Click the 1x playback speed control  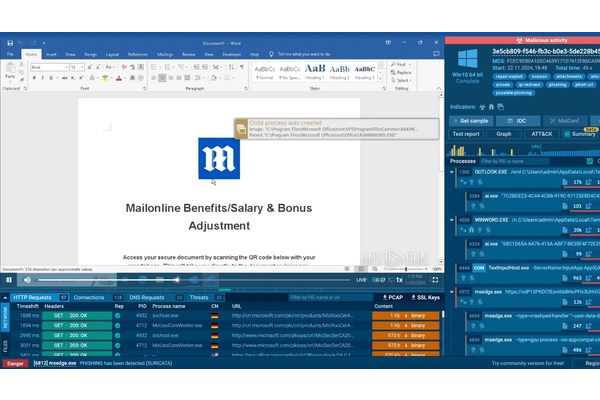point(399,280)
